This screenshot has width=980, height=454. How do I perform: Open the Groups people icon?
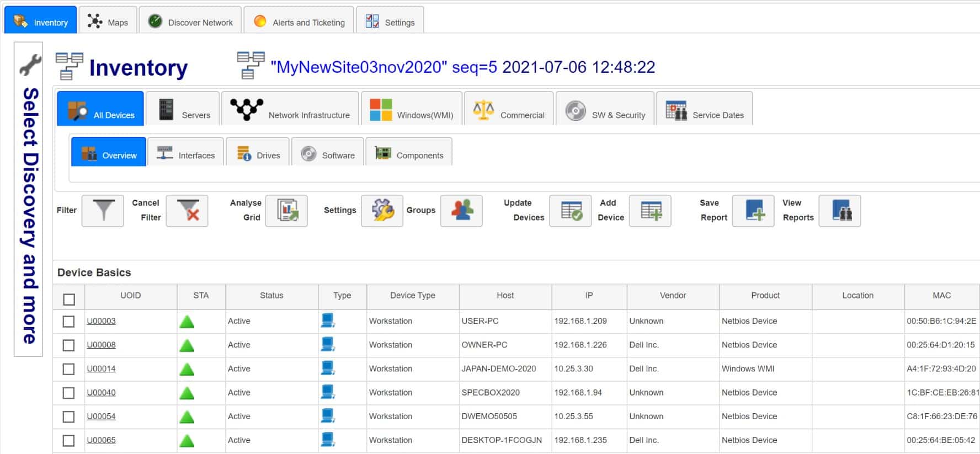click(x=461, y=211)
